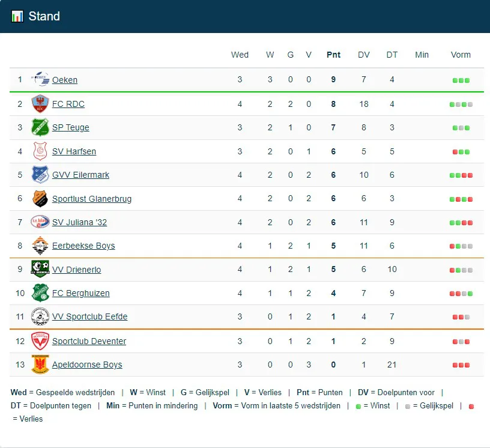The image size is (490, 448).
Task: Click the bar chart icon beside Stand
Action: (17, 16)
